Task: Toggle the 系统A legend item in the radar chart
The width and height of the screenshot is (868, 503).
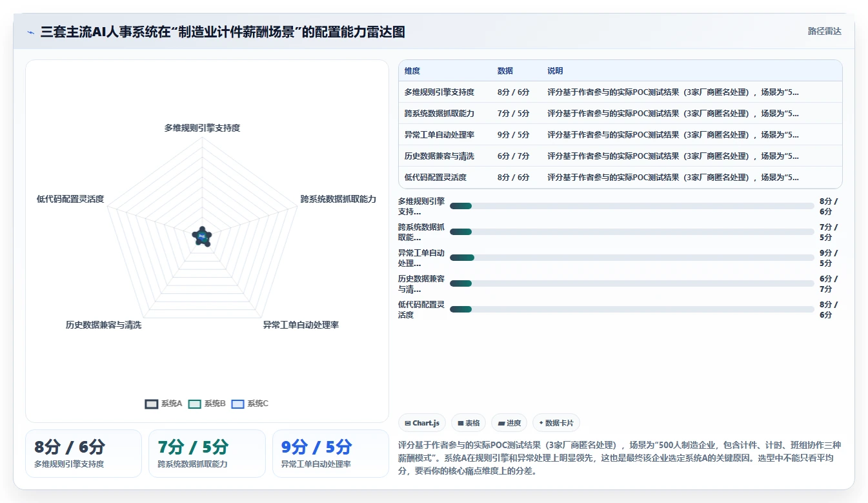Action: pyautogui.click(x=164, y=404)
